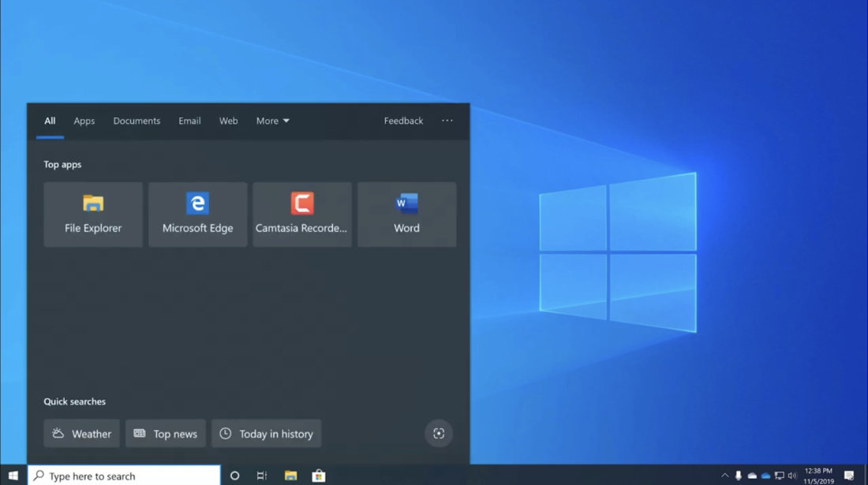Screen dimensions: 868x485
Task: Switch to the Web tab
Action: (228, 121)
